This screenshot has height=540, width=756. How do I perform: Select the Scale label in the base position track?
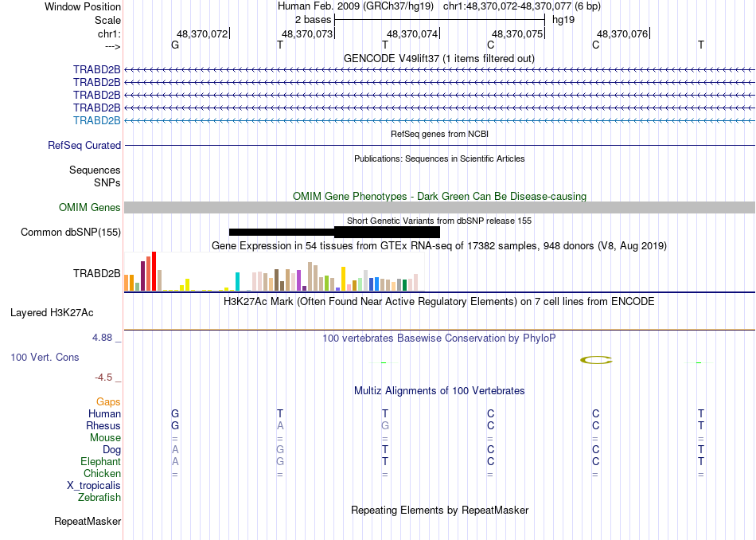point(107,20)
